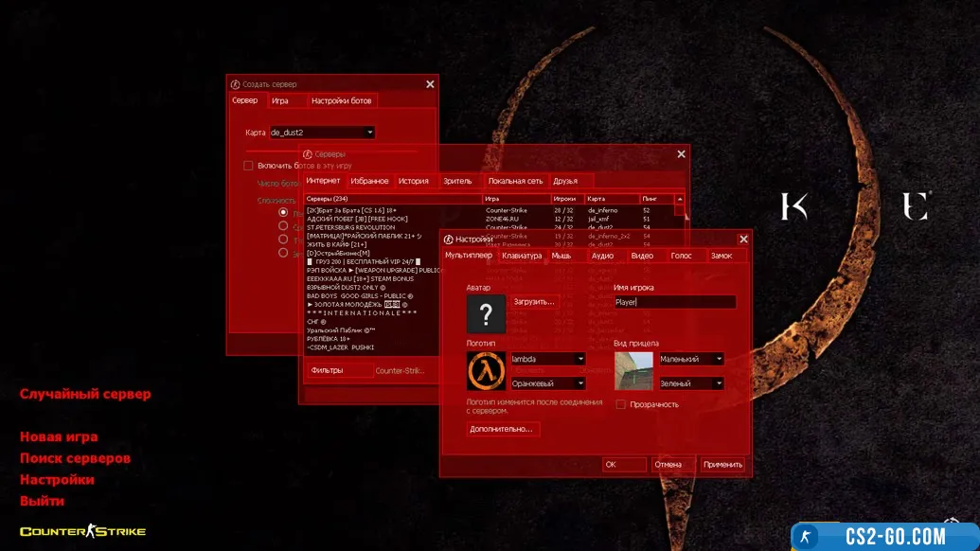Viewport: 980px width, 551px height.
Task: Click the server list scrollbar up arrow
Action: (x=679, y=200)
